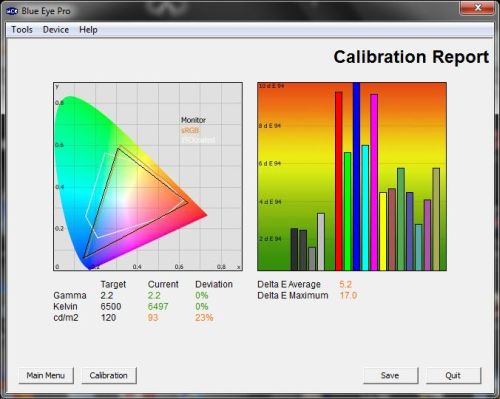Quit the Blue Eye Pro application
The image size is (500, 399).
coord(453,376)
